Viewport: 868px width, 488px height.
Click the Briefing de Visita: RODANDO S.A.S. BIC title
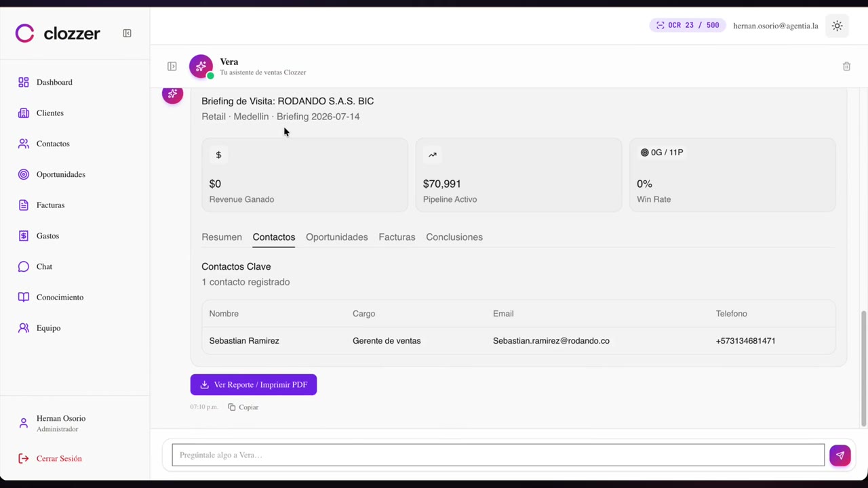pyautogui.click(x=288, y=101)
